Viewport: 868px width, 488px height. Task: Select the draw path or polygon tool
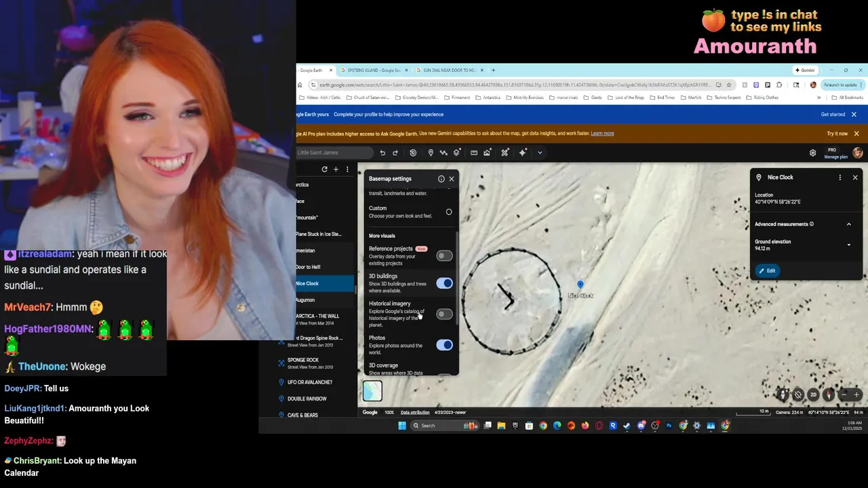click(x=443, y=153)
